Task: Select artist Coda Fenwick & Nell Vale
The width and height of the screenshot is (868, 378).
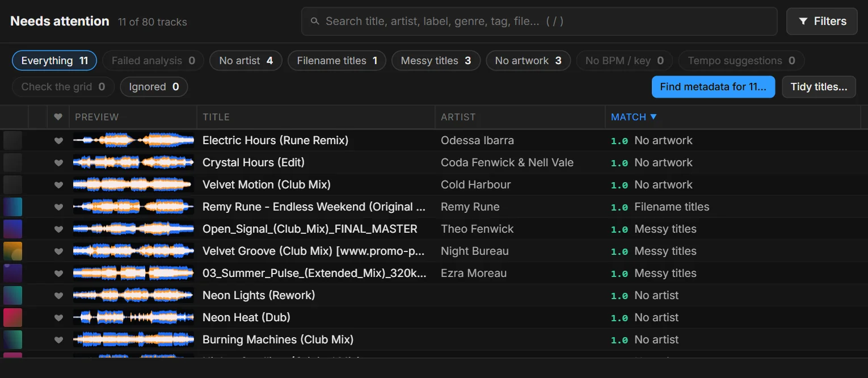Action: point(507,162)
